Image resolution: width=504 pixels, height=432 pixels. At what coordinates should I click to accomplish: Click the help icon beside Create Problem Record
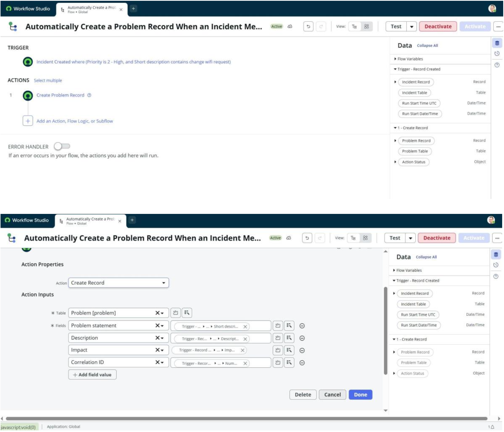[89, 95]
